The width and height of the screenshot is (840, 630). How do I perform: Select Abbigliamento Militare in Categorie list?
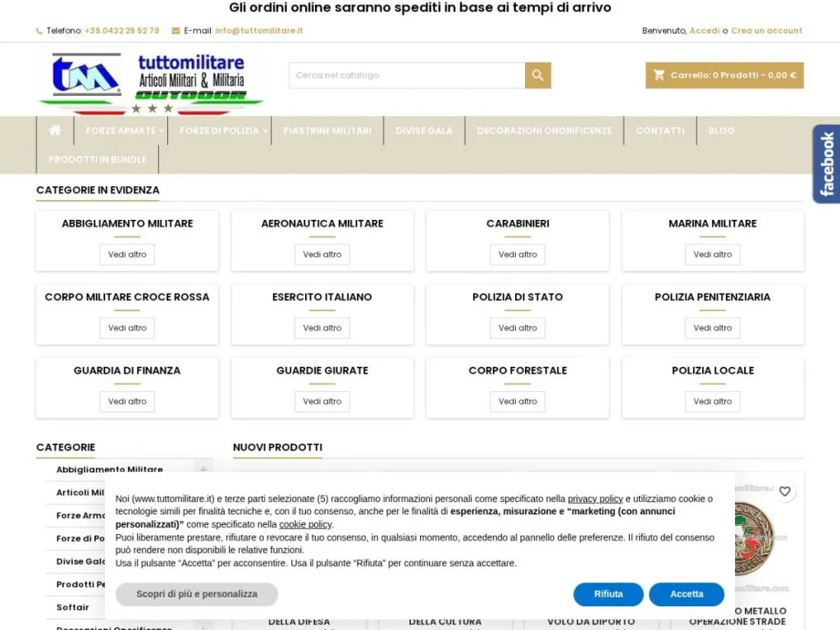109,469
